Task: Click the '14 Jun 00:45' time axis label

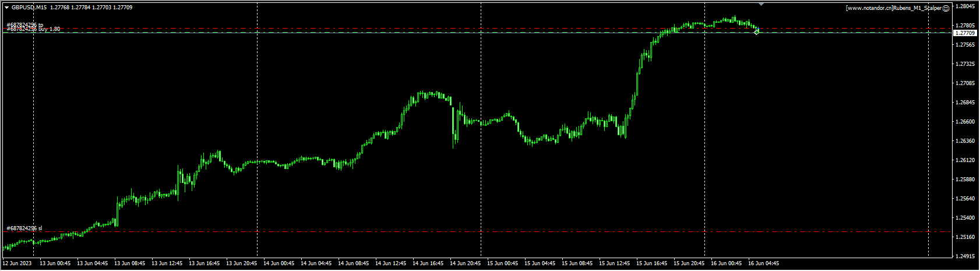Action: tap(279, 263)
